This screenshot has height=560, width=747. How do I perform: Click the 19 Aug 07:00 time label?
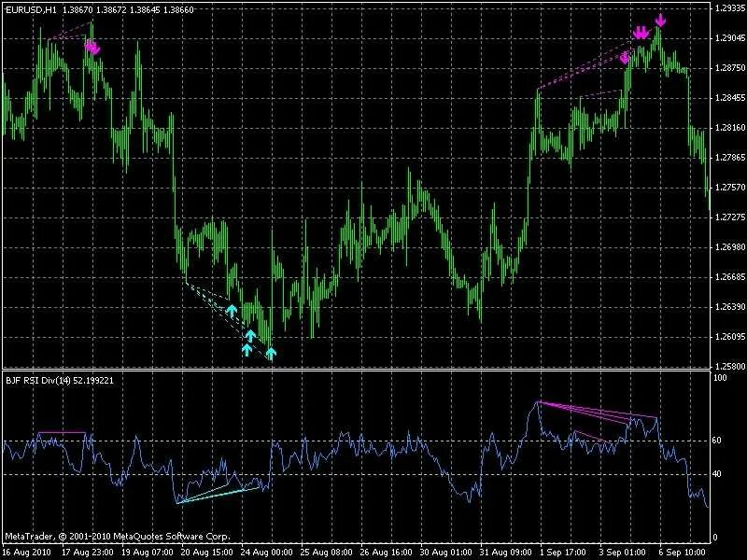[x=148, y=553]
